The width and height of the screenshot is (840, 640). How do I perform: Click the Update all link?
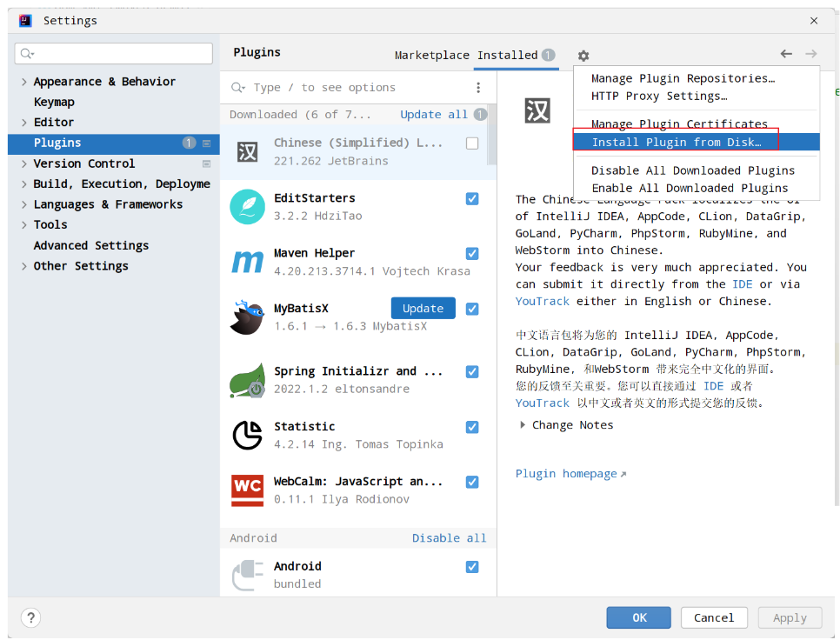click(434, 115)
